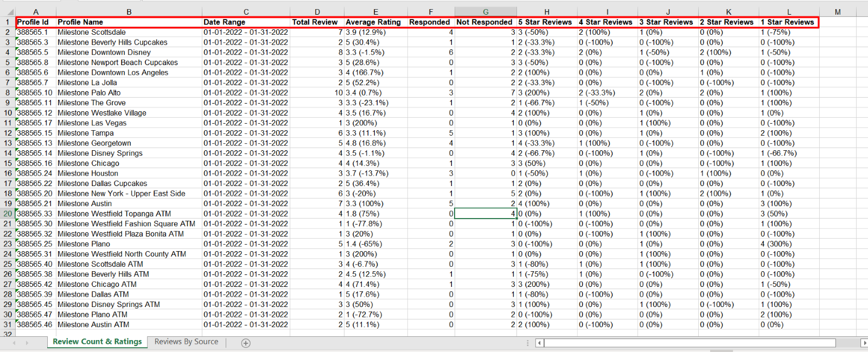Screen dimensions: 868x352
Task: Go to previous sheet navigation arrow
Action: [x=14, y=343]
